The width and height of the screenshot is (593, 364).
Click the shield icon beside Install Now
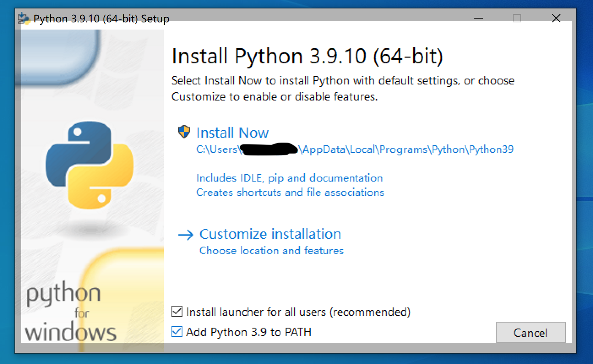coord(184,132)
